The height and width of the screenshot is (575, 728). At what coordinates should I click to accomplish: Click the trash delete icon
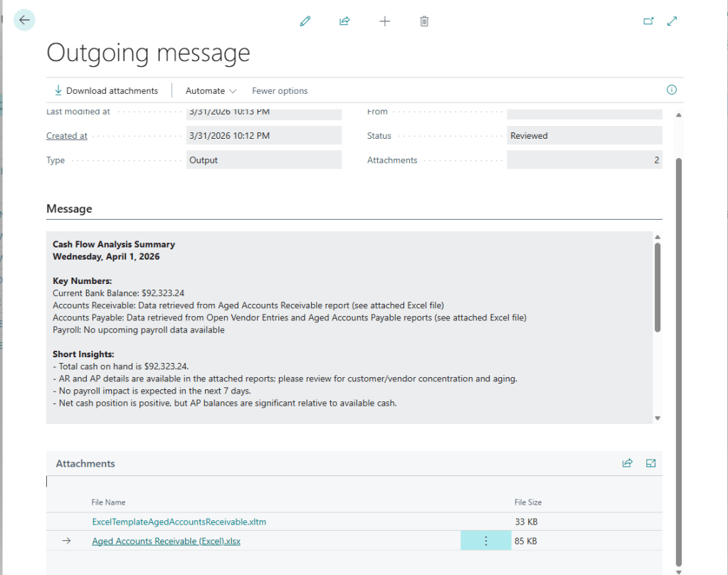point(424,21)
